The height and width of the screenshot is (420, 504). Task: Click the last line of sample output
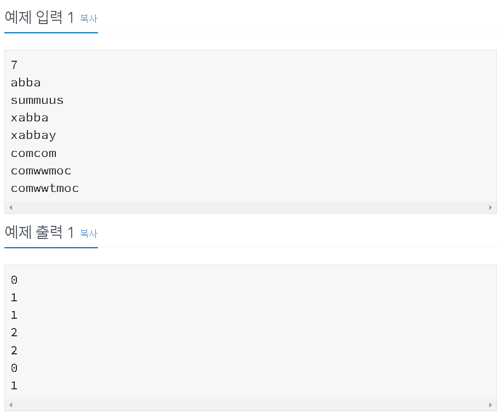[14, 386]
